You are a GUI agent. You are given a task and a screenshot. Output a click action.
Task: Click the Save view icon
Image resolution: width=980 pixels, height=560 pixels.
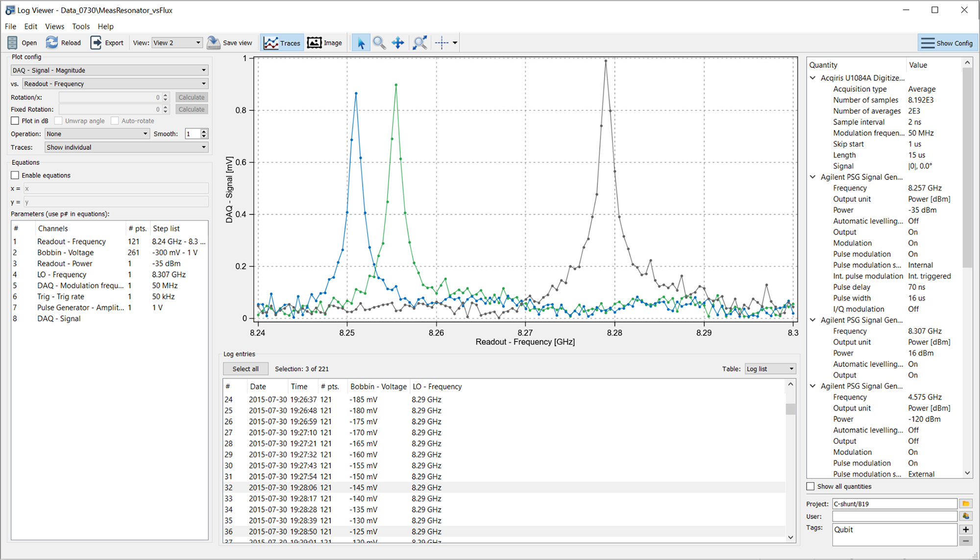click(214, 43)
